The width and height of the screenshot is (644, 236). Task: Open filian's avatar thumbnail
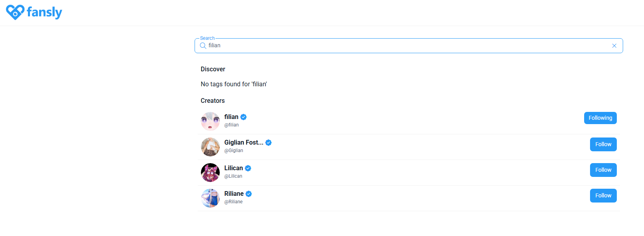tap(210, 121)
